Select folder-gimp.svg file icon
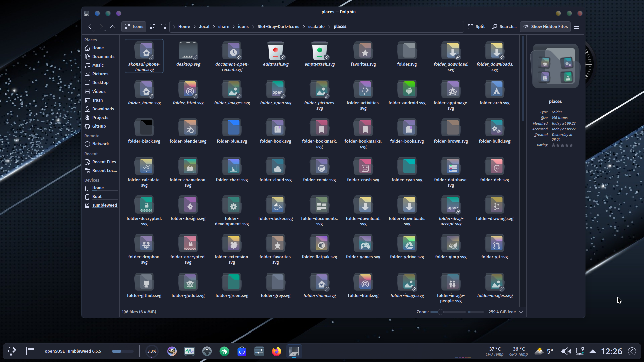644x362 pixels. pyautogui.click(x=451, y=244)
